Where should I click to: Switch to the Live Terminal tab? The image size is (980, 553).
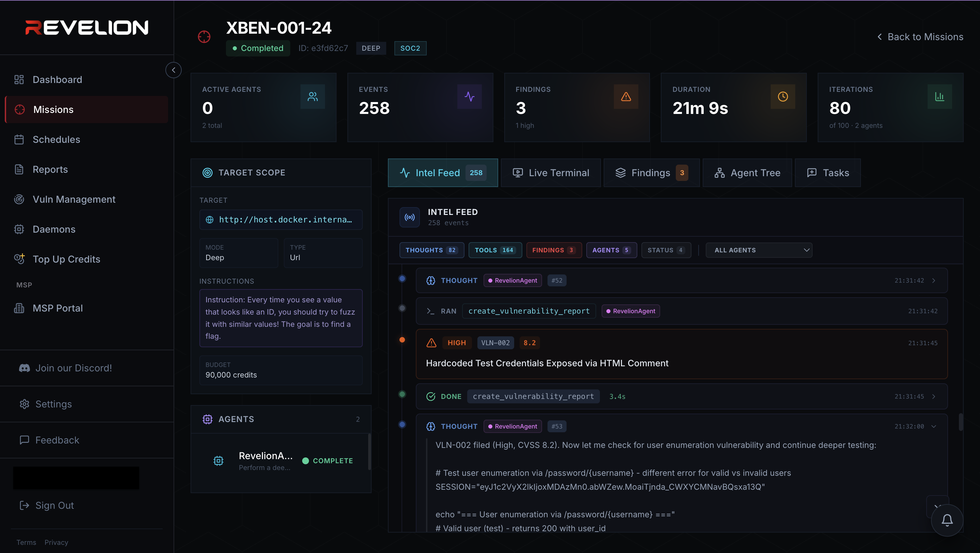click(x=551, y=173)
